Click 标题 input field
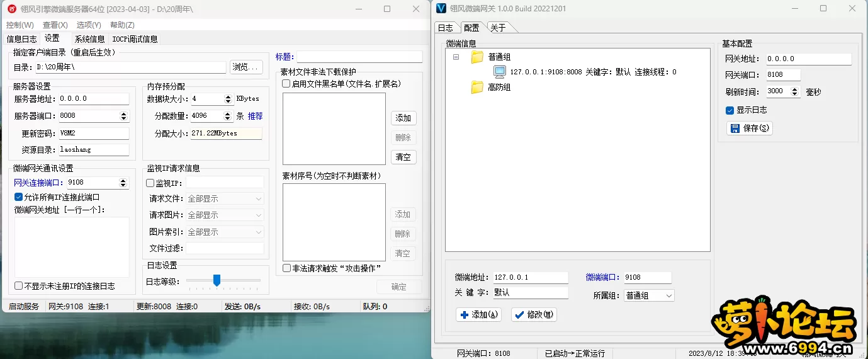The width and height of the screenshot is (868, 359). (x=359, y=57)
